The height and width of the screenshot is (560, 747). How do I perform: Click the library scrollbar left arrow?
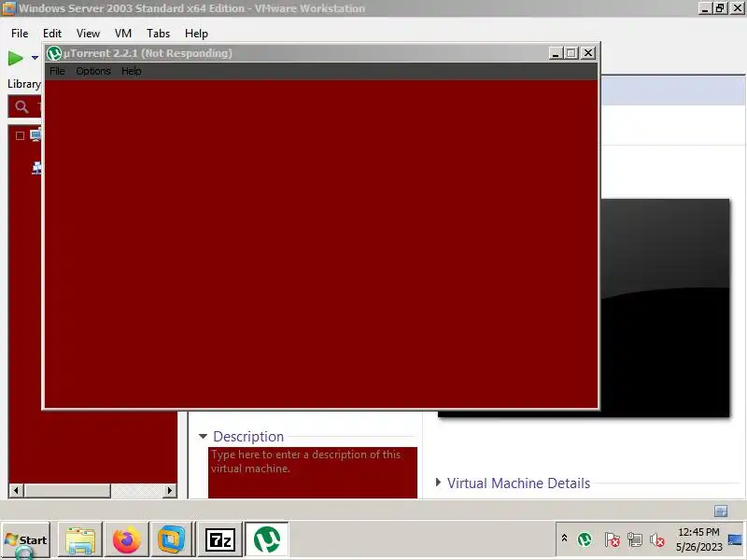pyautogui.click(x=16, y=490)
